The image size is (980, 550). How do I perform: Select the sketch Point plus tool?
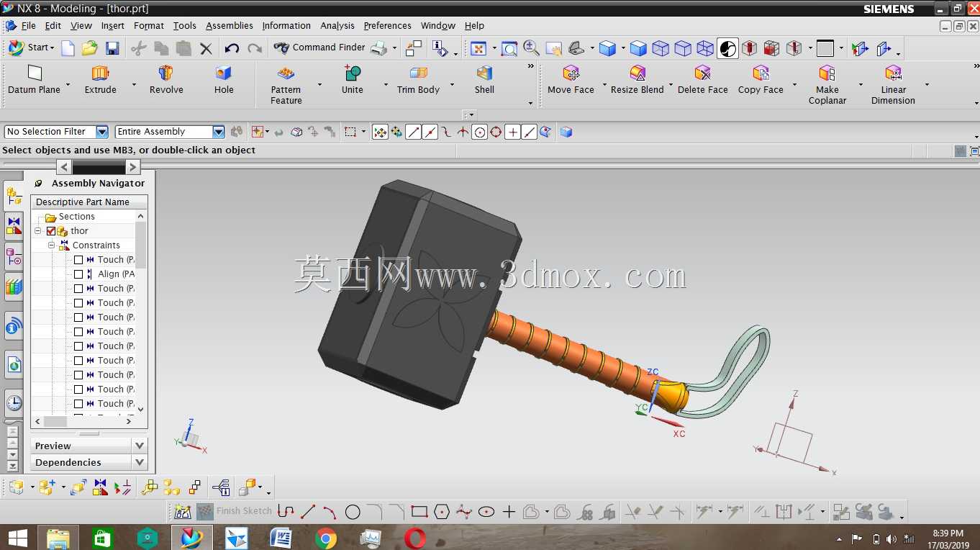point(509,512)
